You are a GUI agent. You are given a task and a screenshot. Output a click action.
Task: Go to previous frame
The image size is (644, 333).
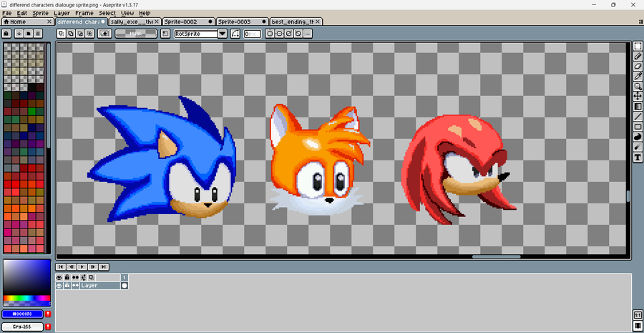click(72, 267)
